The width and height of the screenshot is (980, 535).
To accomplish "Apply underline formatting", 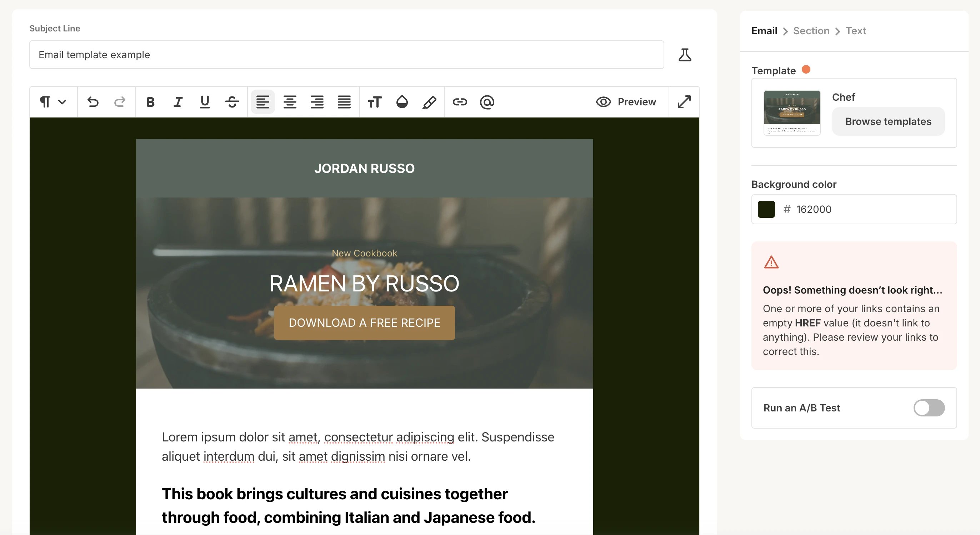I will point(205,102).
